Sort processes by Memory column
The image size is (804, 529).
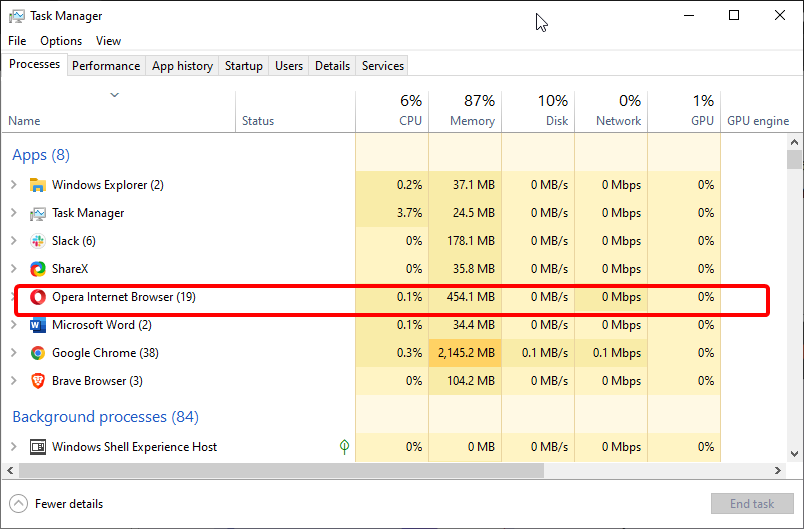coord(465,111)
